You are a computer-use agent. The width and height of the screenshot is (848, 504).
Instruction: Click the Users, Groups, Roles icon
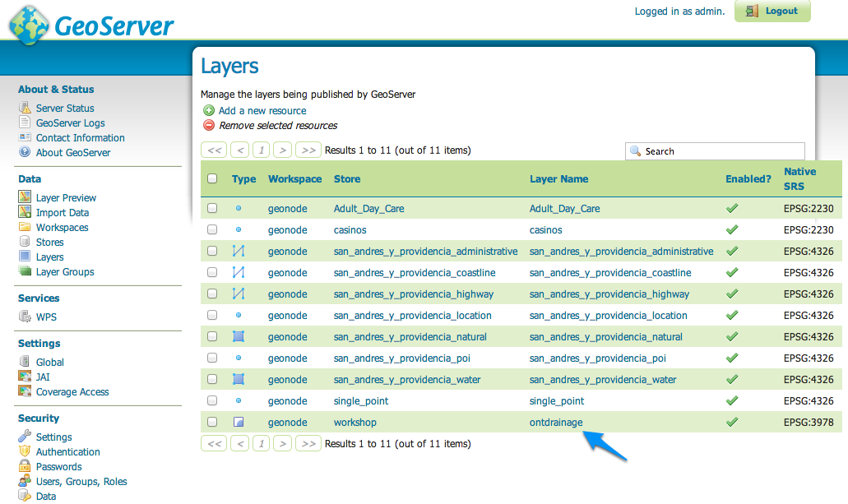[25, 481]
